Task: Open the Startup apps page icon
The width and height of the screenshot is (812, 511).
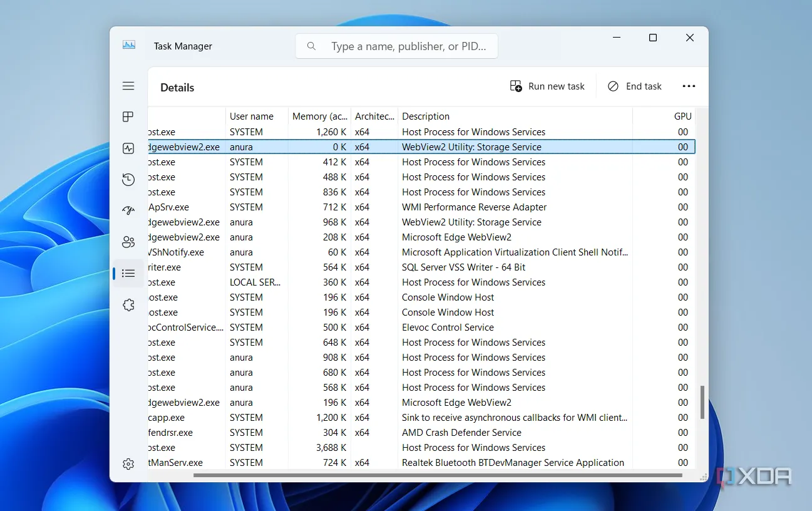Action: pyautogui.click(x=128, y=210)
